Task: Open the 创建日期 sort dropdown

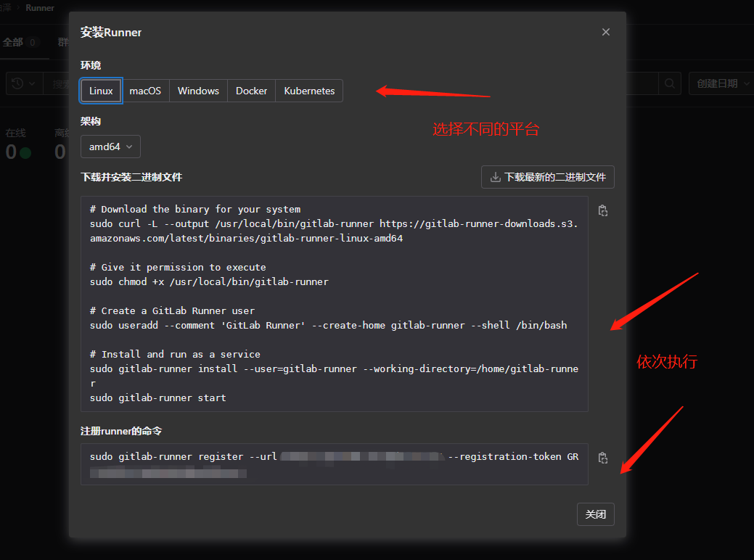Action: click(x=721, y=83)
